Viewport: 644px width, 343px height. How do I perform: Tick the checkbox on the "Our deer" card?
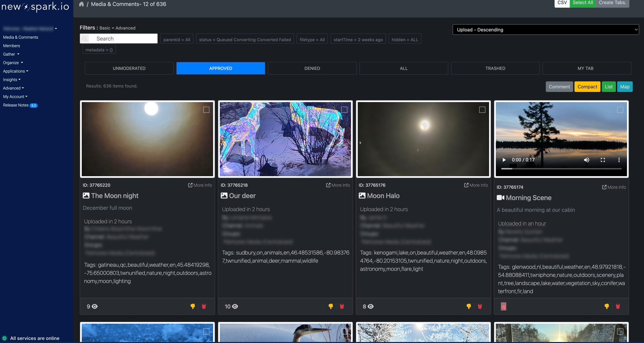click(344, 109)
